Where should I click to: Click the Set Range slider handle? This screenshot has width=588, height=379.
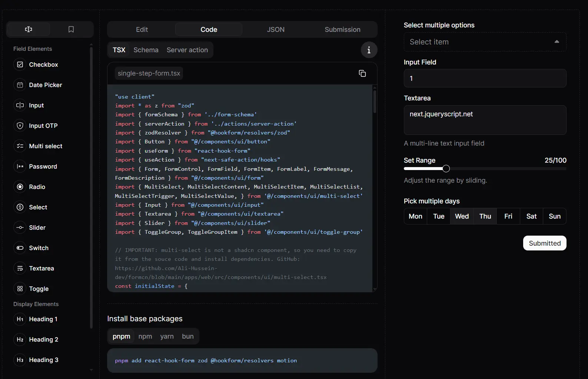pyautogui.click(x=446, y=169)
